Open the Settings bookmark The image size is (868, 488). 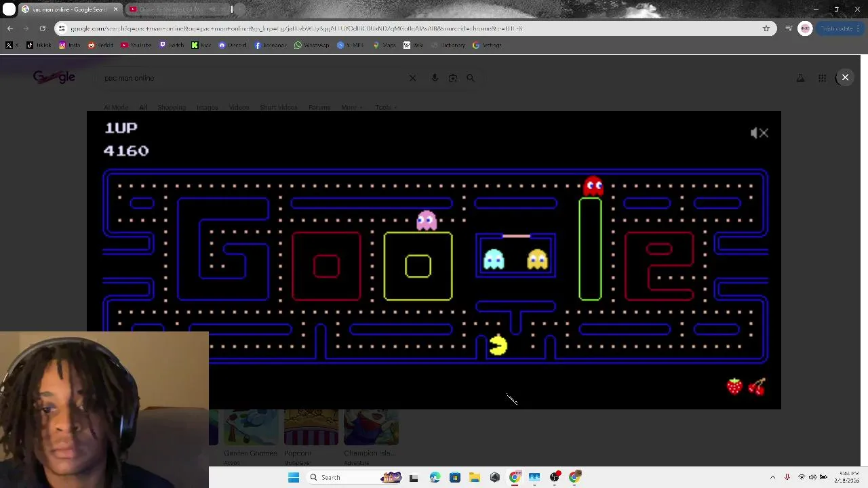point(488,45)
